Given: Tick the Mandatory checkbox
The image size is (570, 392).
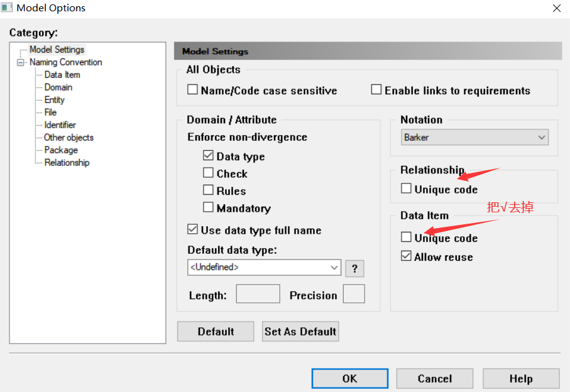Looking at the screenshot, I should tap(208, 207).
